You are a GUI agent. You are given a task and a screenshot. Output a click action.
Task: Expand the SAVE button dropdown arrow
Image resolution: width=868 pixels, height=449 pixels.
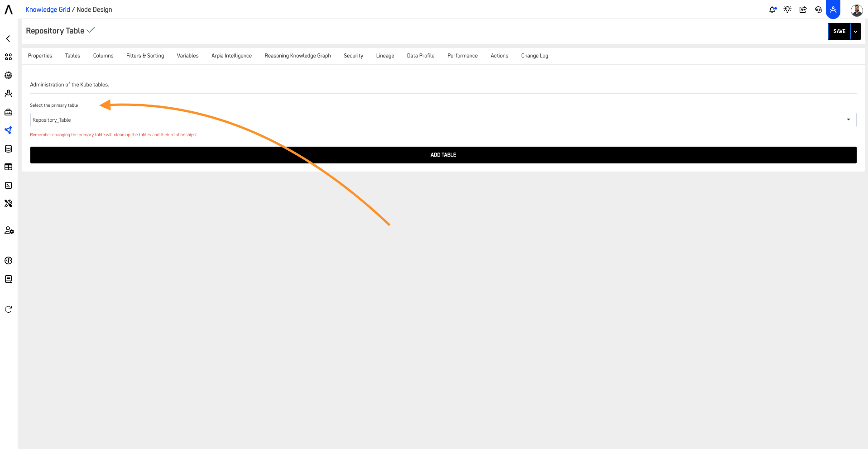point(855,31)
